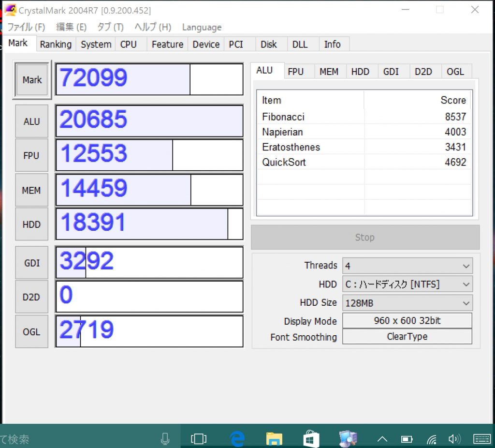Click the ClearType font smoothing button
The image size is (495, 448).
[407, 337]
